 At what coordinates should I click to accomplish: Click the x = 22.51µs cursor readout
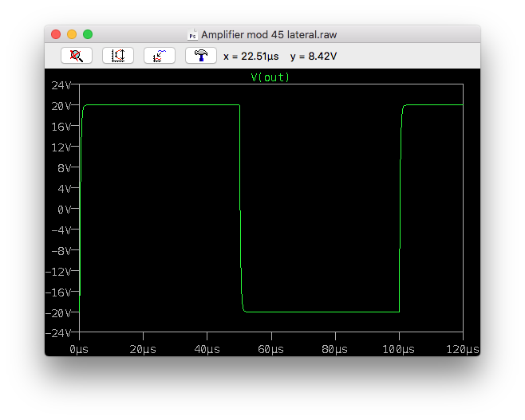[x=251, y=56]
